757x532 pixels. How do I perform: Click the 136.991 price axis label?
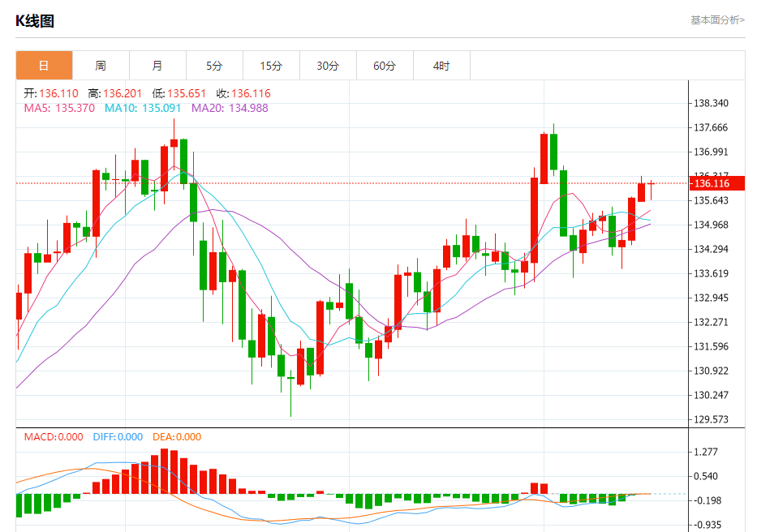(711, 152)
